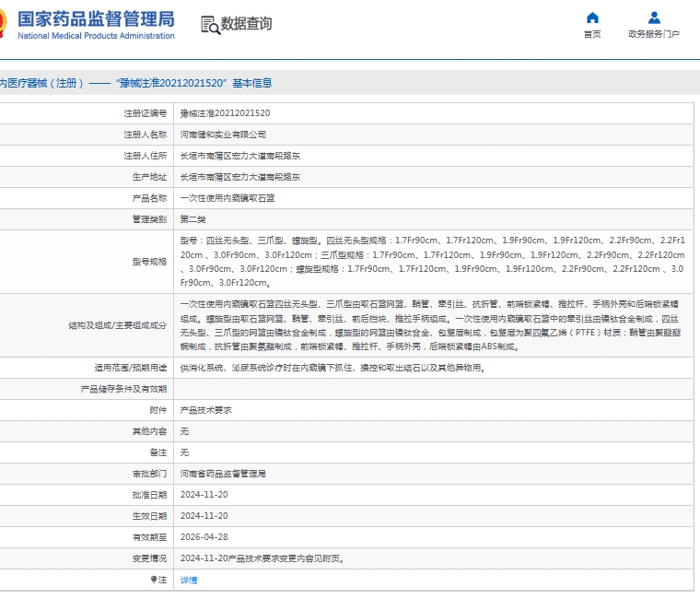
Task: Click expiry date 2026-04-28
Action: click(204, 537)
